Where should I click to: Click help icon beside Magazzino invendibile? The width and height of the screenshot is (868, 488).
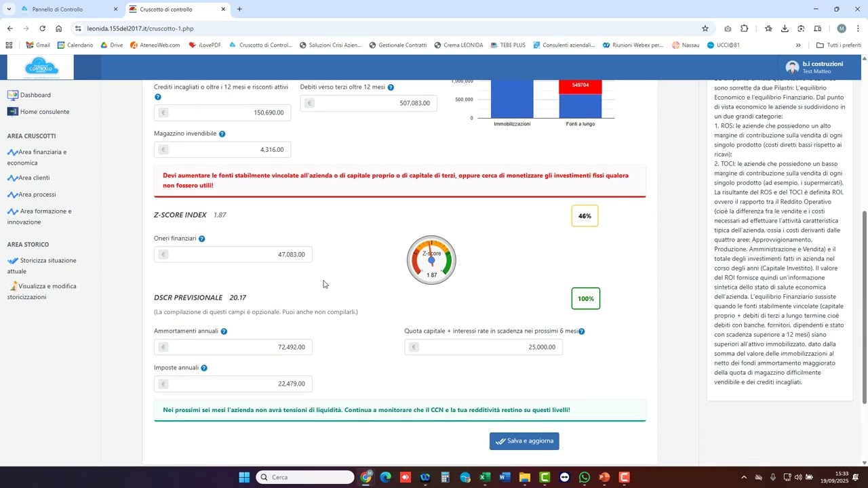point(222,134)
